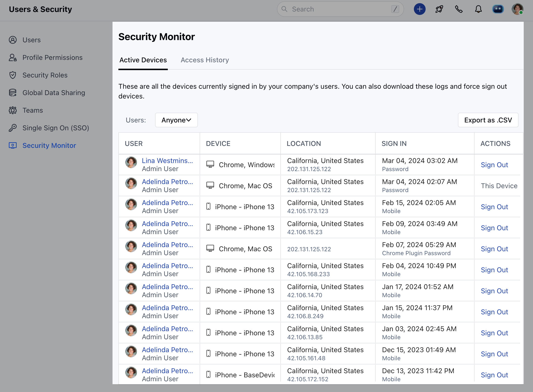Sign out Lina Westminster's Chrome Windows device
Image resolution: width=533 pixels, height=392 pixels.
click(494, 165)
